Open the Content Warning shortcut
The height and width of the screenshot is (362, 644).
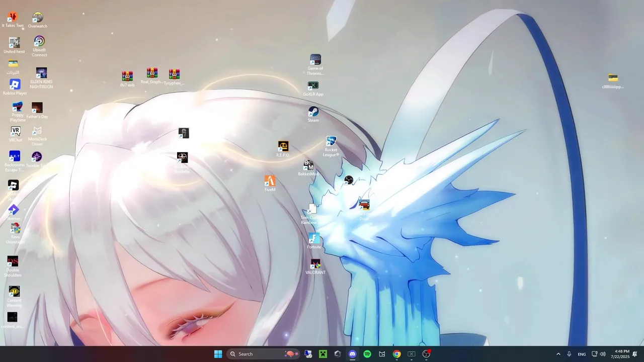14,297
